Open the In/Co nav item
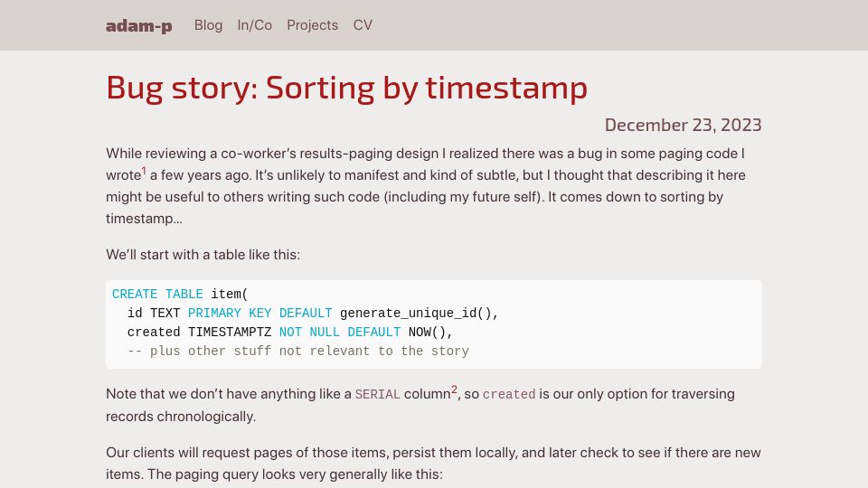 click(255, 25)
